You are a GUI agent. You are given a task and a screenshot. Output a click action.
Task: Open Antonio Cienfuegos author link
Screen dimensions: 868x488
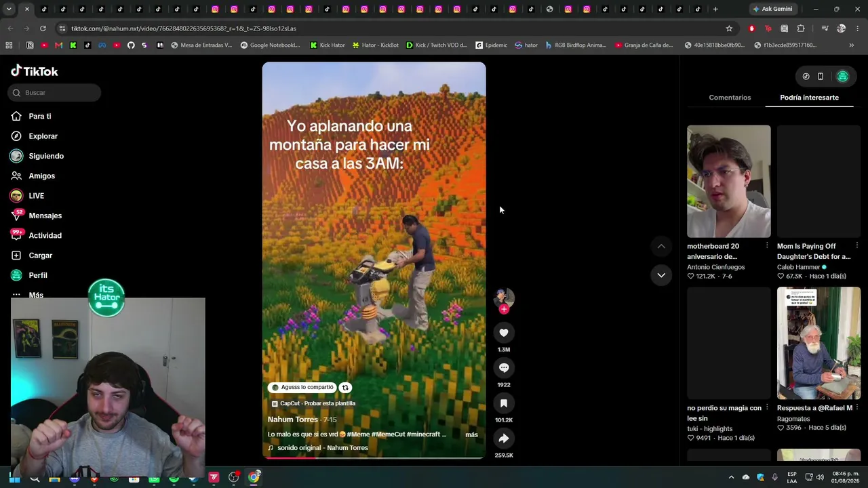point(716,267)
